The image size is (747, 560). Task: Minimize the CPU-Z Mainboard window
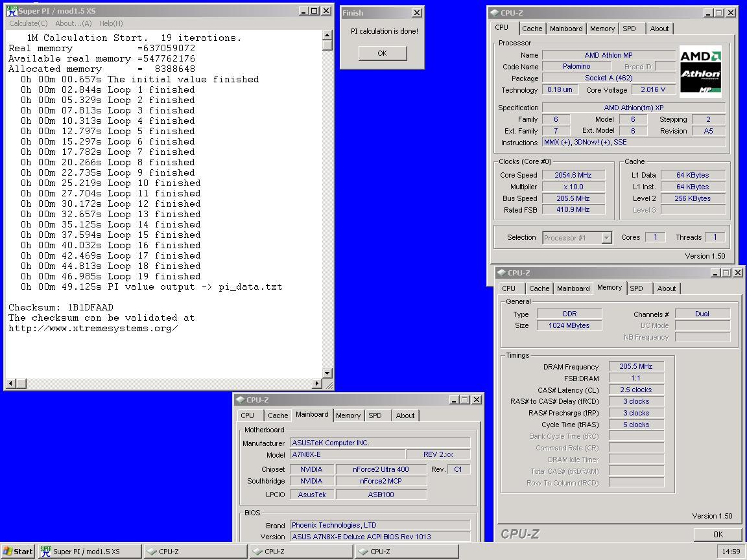[x=454, y=400]
